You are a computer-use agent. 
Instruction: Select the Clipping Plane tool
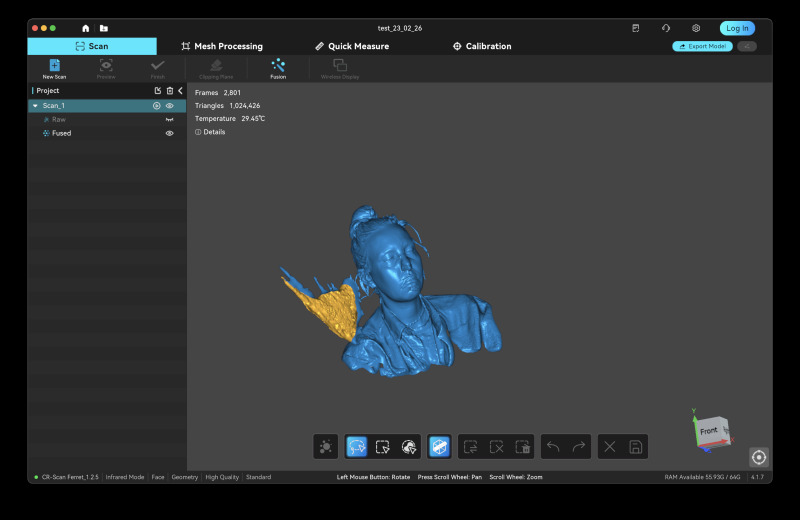coord(216,69)
